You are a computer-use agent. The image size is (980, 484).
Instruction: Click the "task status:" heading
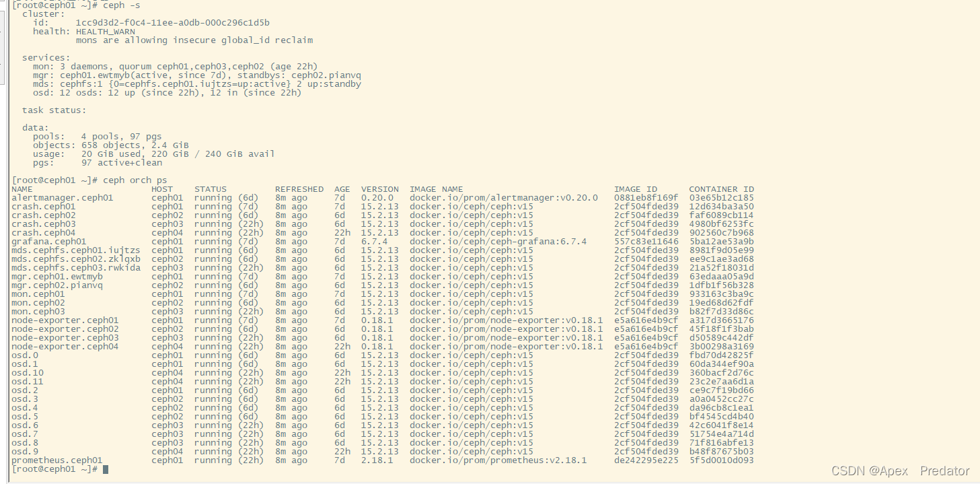tap(54, 110)
